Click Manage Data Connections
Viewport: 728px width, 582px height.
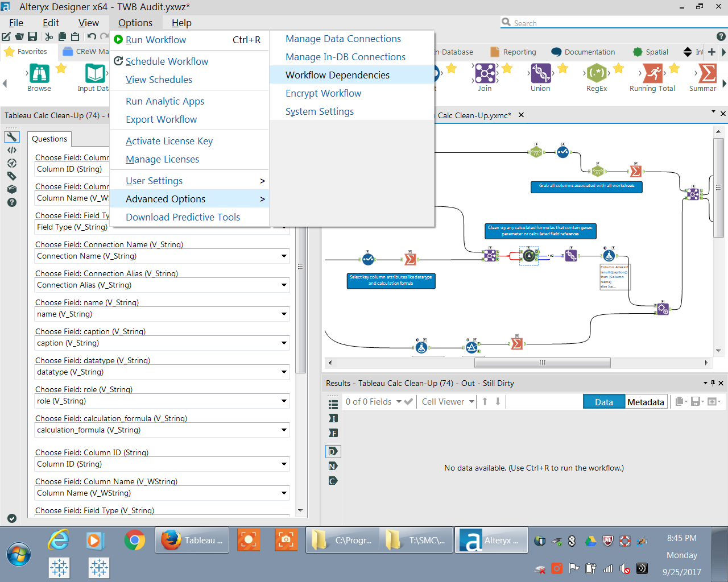(343, 39)
